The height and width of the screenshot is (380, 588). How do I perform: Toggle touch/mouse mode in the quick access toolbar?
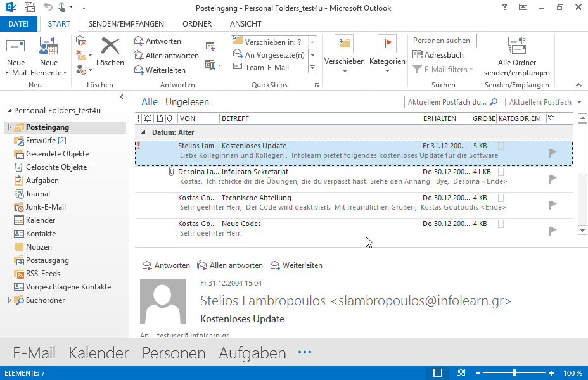62,7
